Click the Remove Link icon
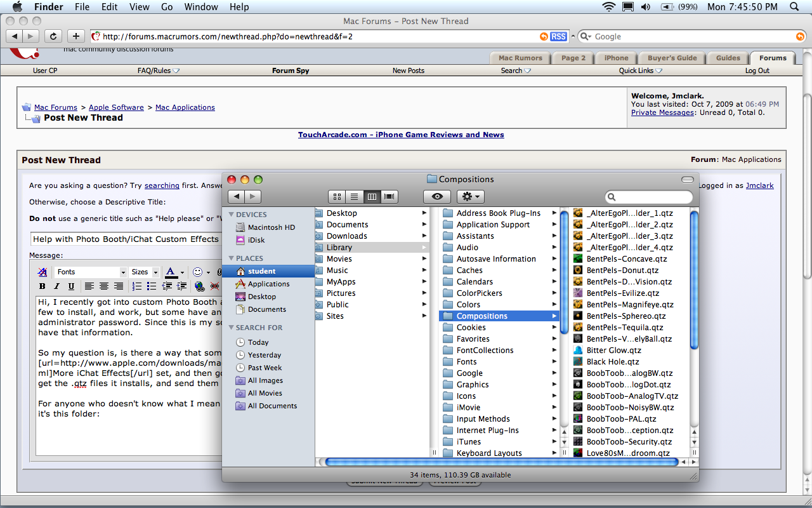 tap(215, 286)
